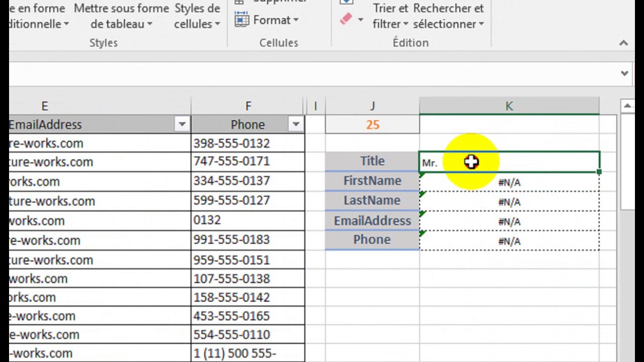644x362 pixels.
Task: Click the Title label cell
Action: (x=372, y=161)
